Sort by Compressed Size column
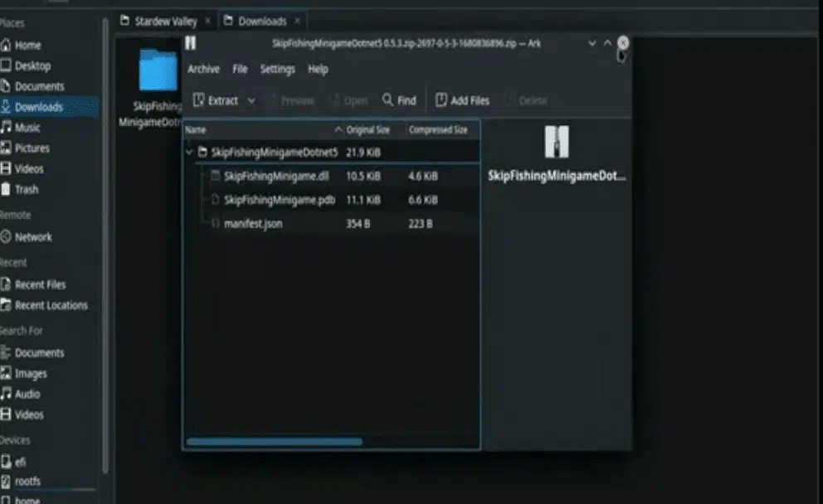The width and height of the screenshot is (823, 504). [438, 129]
